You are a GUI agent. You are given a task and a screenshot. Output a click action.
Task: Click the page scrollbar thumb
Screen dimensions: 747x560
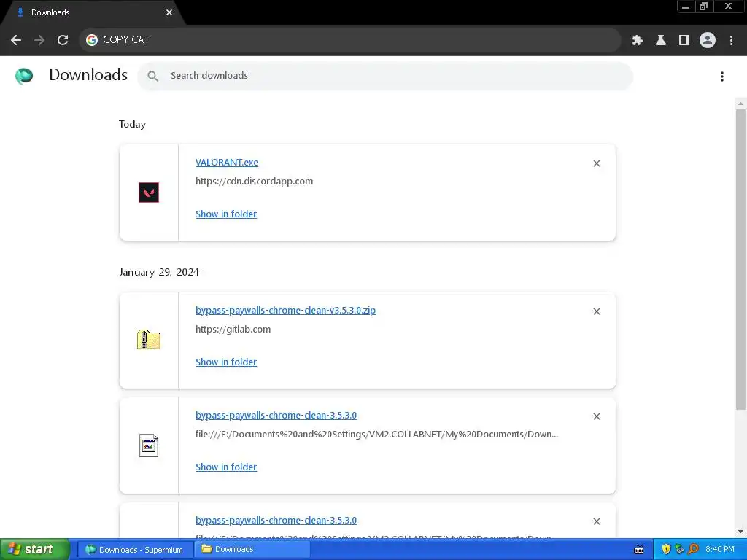pyautogui.click(x=740, y=260)
